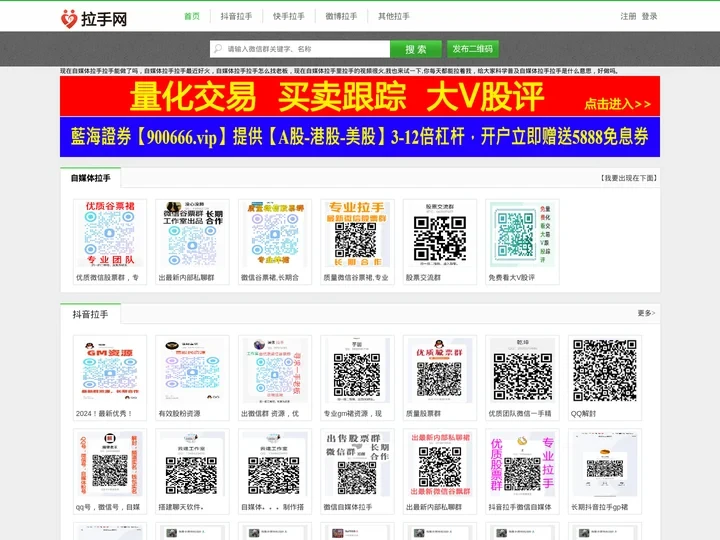
Task: Open the 优质股票群 QR thumbnail above 质量股票群
Action: pos(440,370)
